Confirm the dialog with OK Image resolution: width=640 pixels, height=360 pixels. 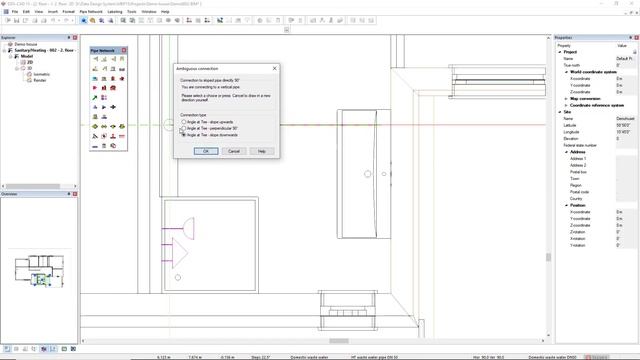coord(206,151)
